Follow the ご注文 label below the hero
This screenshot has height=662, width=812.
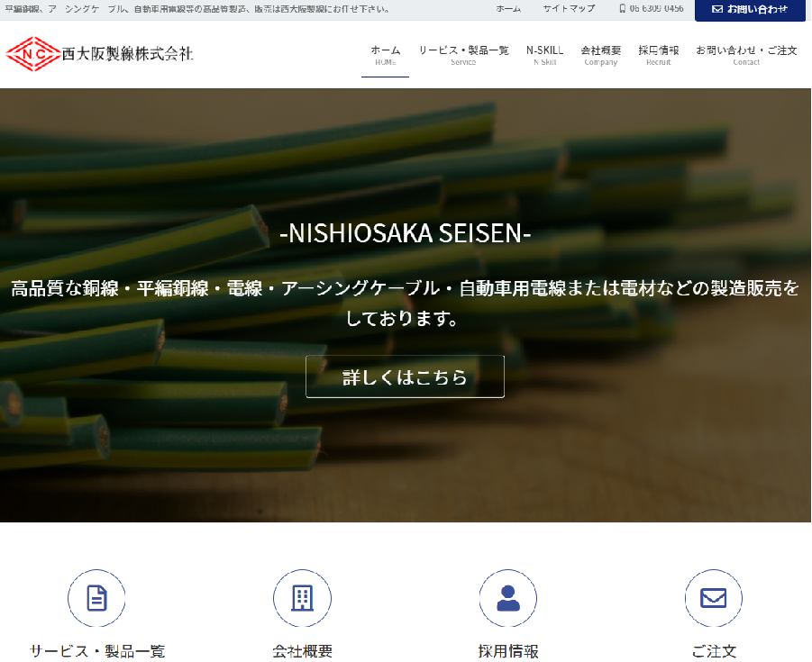(714, 651)
